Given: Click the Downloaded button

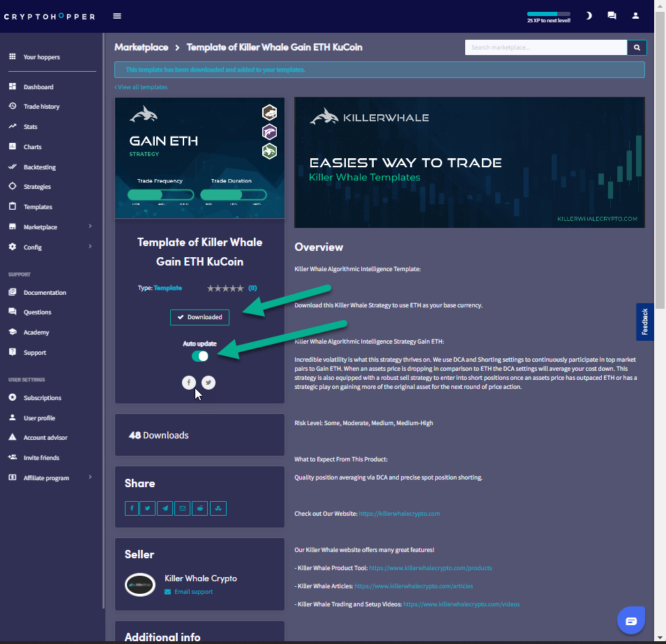Looking at the screenshot, I should (199, 317).
